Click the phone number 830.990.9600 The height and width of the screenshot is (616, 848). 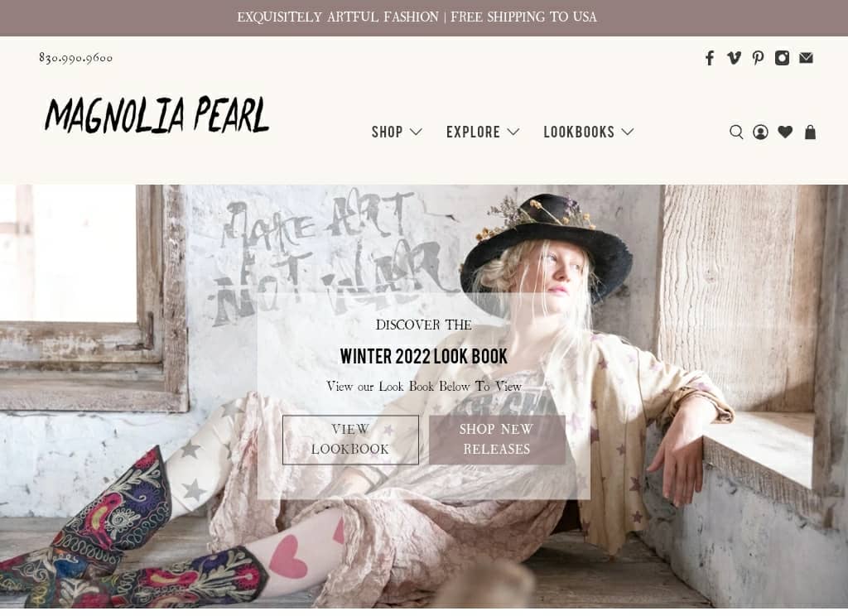coord(75,58)
